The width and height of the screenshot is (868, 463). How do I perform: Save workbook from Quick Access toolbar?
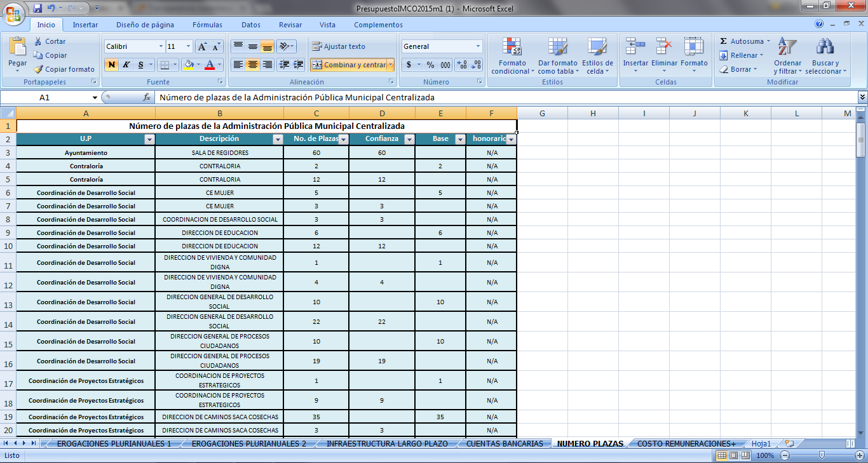click(37, 8)
